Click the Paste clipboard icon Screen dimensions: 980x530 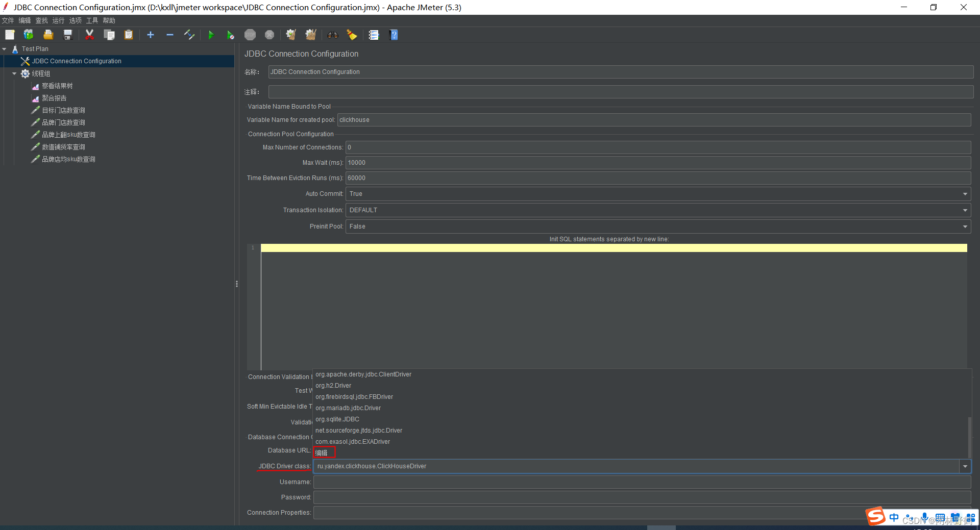pos(129,35)
